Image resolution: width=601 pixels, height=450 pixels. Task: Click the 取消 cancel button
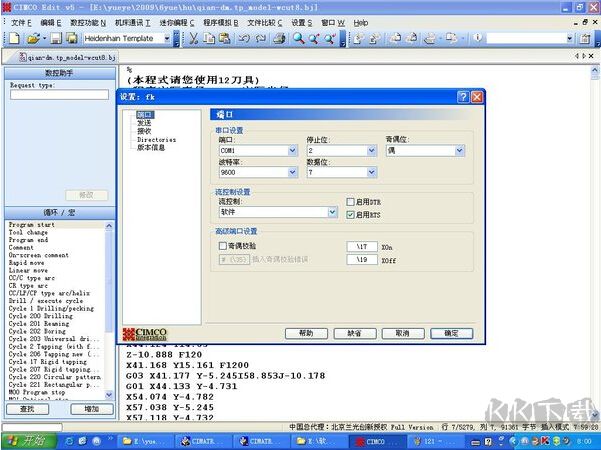point(402,333)
